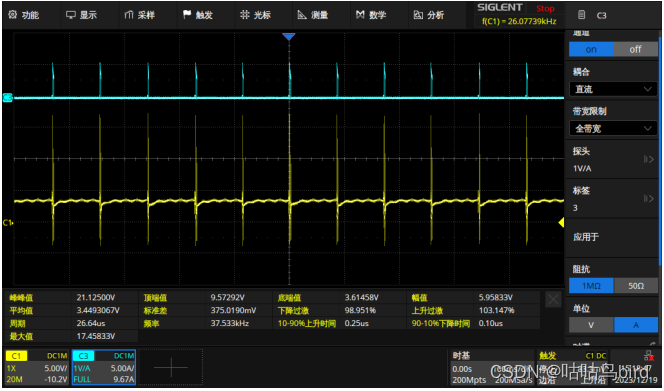Click the f(C1) frequency counter readout
Screen dimensions: 664x391
click(519, 21)
